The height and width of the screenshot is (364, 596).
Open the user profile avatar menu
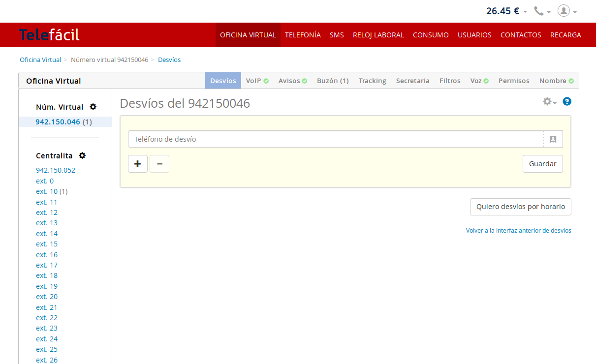566,11
